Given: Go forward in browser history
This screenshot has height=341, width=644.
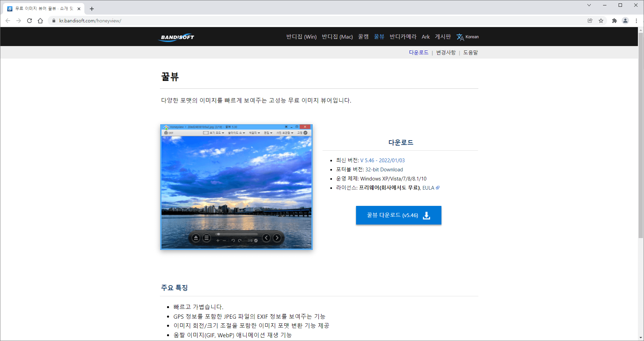Looking at the screenshot, I should [x=19, y=21].
